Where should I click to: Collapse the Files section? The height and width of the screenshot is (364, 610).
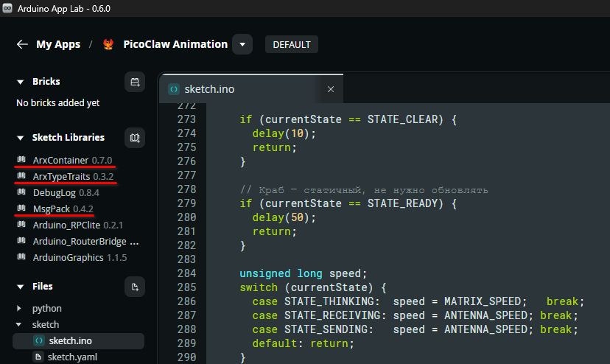[21, 287]
